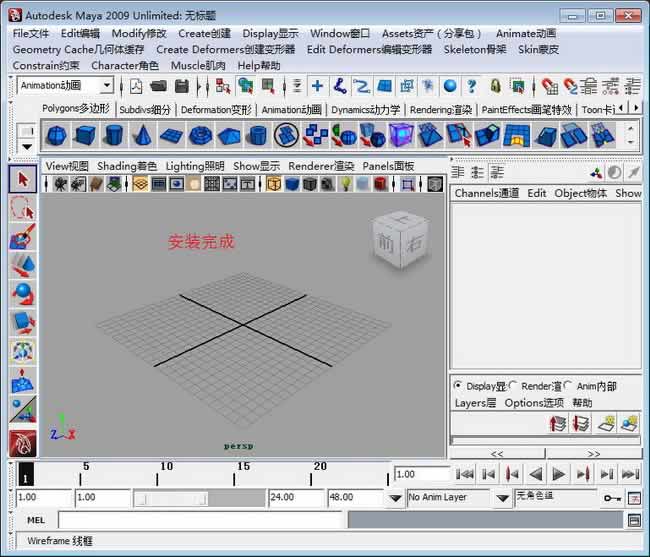This screenshot has width=650, height=557.
Task: Click the MEL command line input
Action: 200,520
